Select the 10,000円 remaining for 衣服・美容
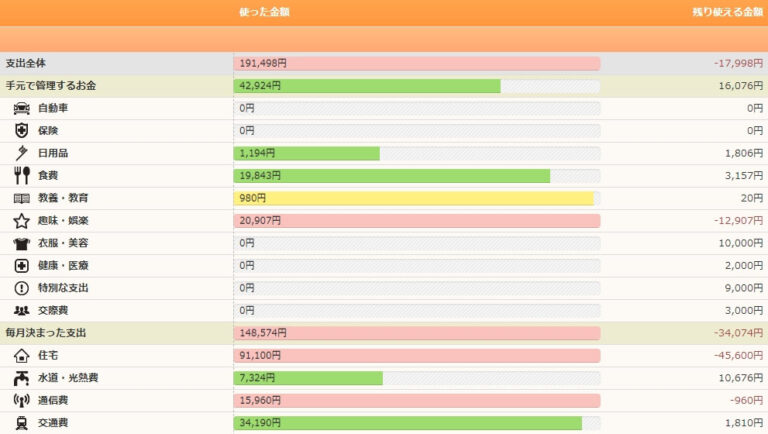 pyautogui.click(x=741, y=243)
